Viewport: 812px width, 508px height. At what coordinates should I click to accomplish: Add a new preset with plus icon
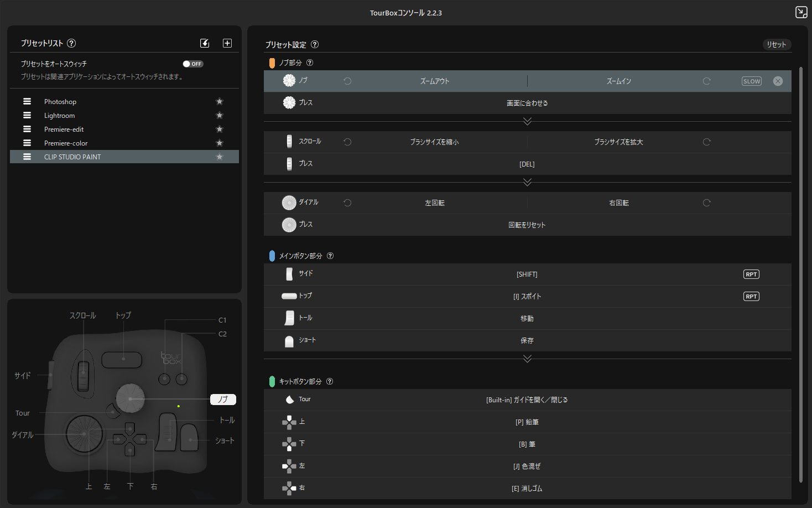[227, 43]
